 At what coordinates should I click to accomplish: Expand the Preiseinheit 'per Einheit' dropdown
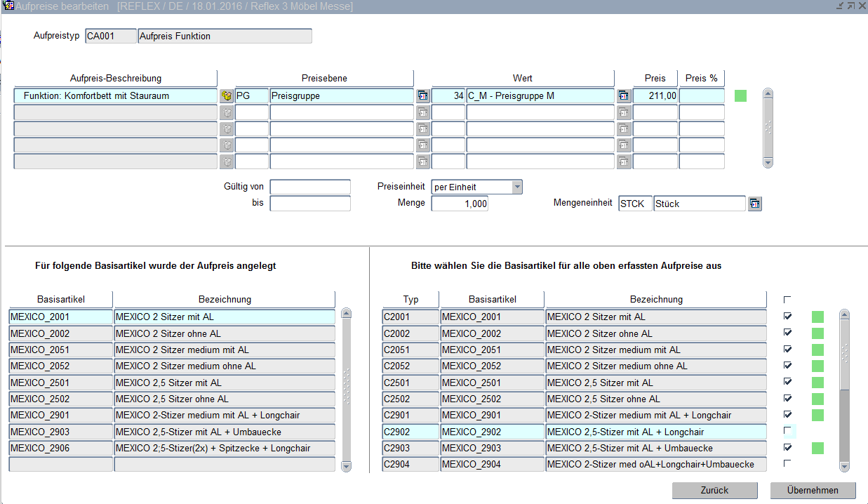click(517, 187)
